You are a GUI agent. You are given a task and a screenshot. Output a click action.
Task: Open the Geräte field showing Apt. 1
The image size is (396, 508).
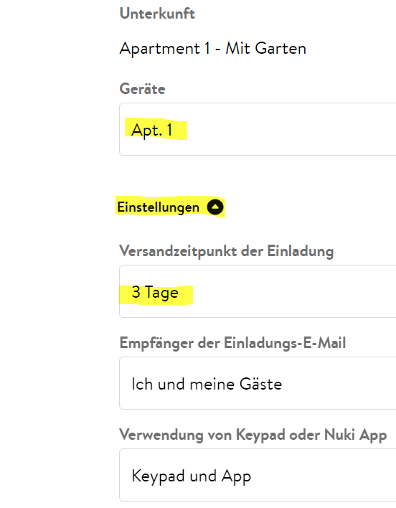[258, 129]
